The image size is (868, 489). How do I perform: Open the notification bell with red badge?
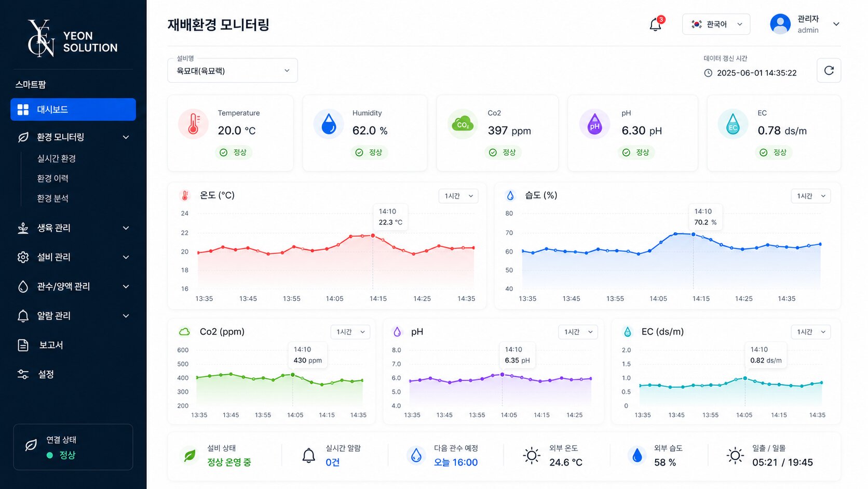click(656, 24)
